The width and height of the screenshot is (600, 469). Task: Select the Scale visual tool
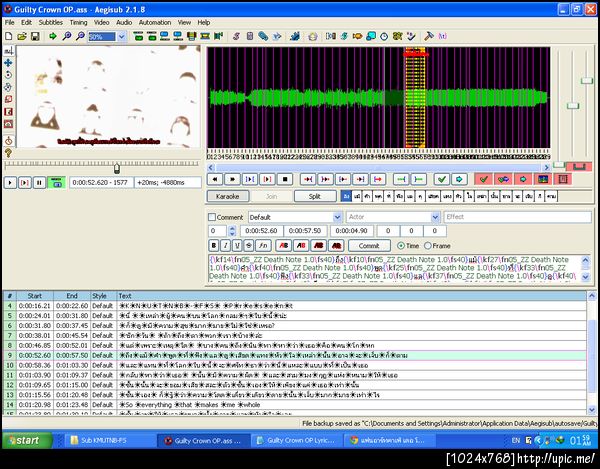tap(8, 99)
